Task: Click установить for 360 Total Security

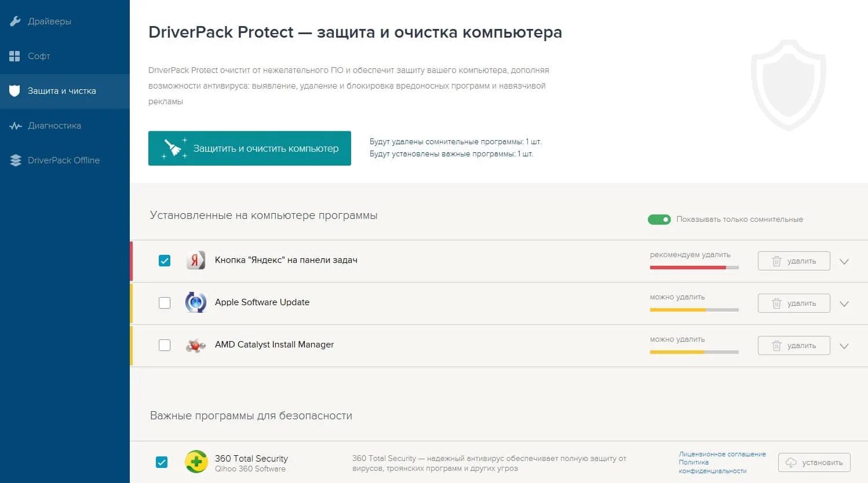Action: pos(814,463)
